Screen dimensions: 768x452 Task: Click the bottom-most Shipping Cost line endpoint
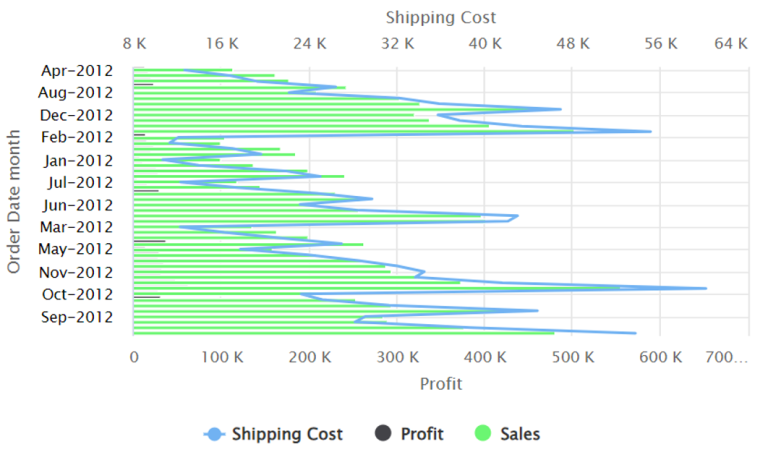635,333
